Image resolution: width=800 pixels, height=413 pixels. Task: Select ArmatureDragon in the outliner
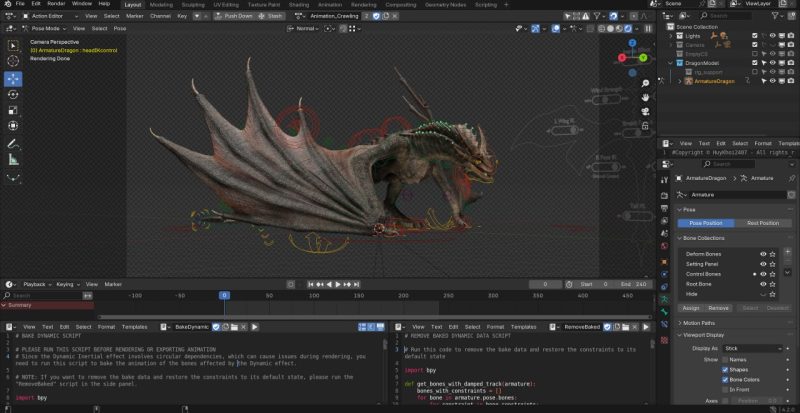[x=714, y=81]
